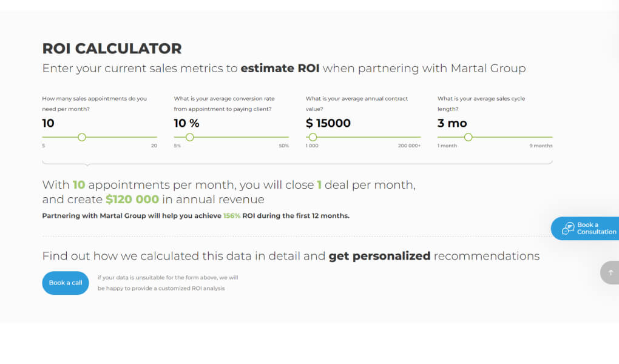Set appointments slider to 20 end

[x=157, y=137]
